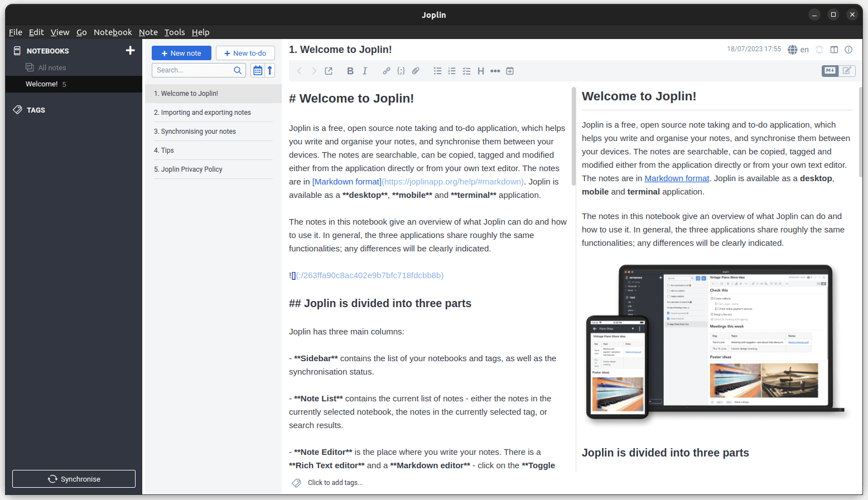Toggle the checklist formatting button
The width and height of the screenshot is (868, 500).
[466, 71]
